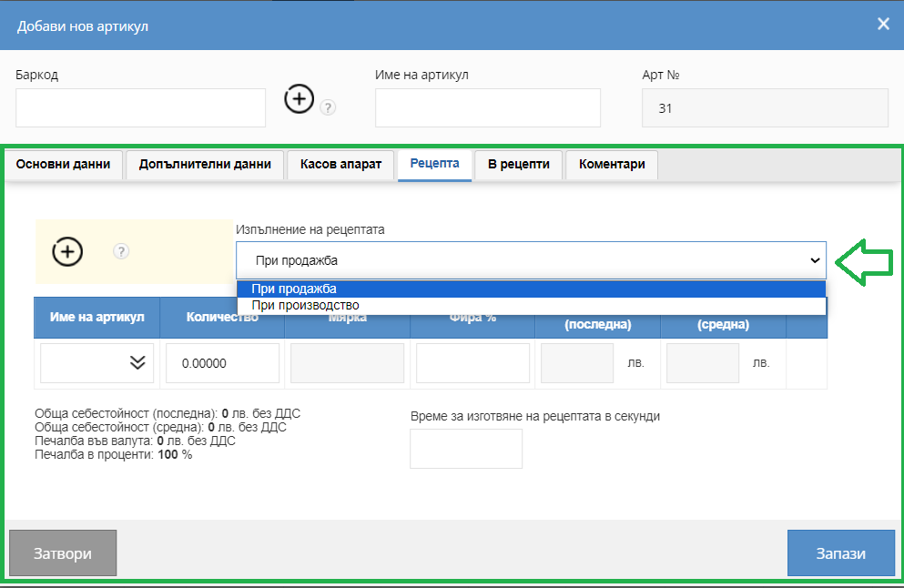This screenshot has width=904, height=588.
Task: Click the plus icon next to Баркод
Action: click(x=299, y=98)
